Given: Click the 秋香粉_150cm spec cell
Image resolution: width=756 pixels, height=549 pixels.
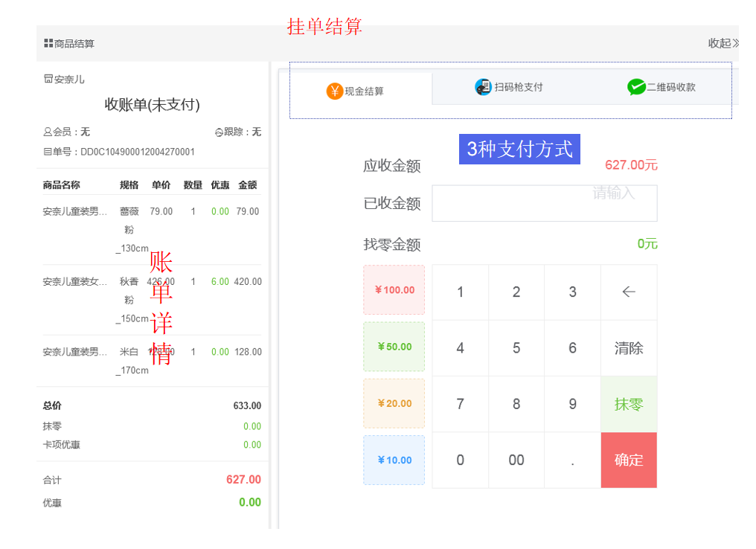Looking at the screenshot, I should [132, 300].
